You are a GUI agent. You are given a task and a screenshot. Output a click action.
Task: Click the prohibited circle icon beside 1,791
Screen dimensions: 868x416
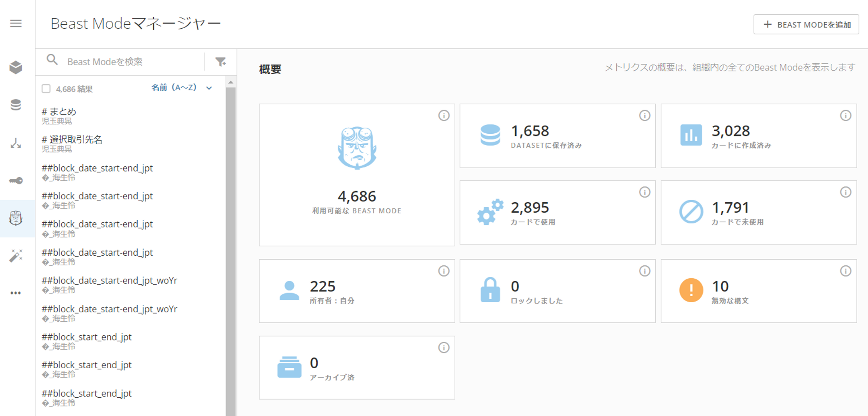tap(691, 212)
